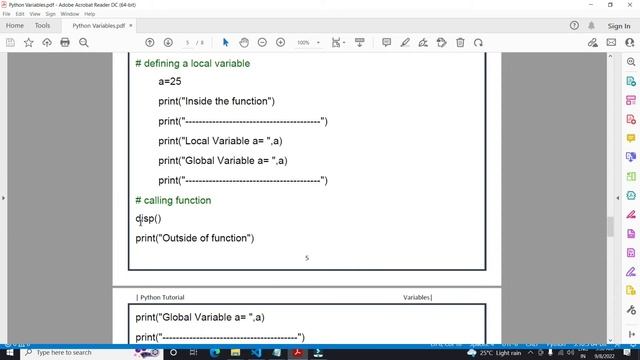Open the notifications bell
640x360 pixels.
tap(591, 26)
